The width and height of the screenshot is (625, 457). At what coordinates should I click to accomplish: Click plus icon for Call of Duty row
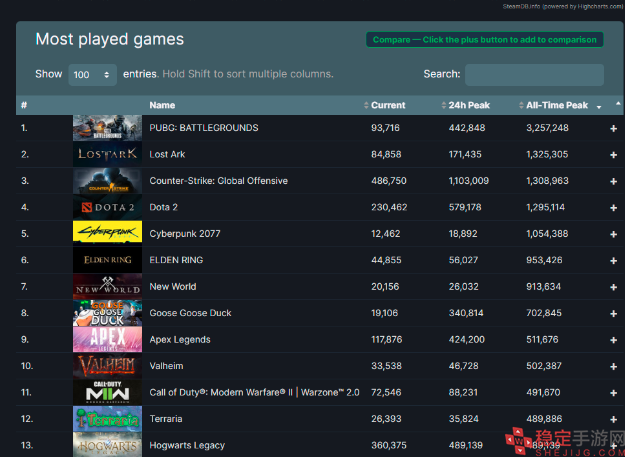coord(613,393)
